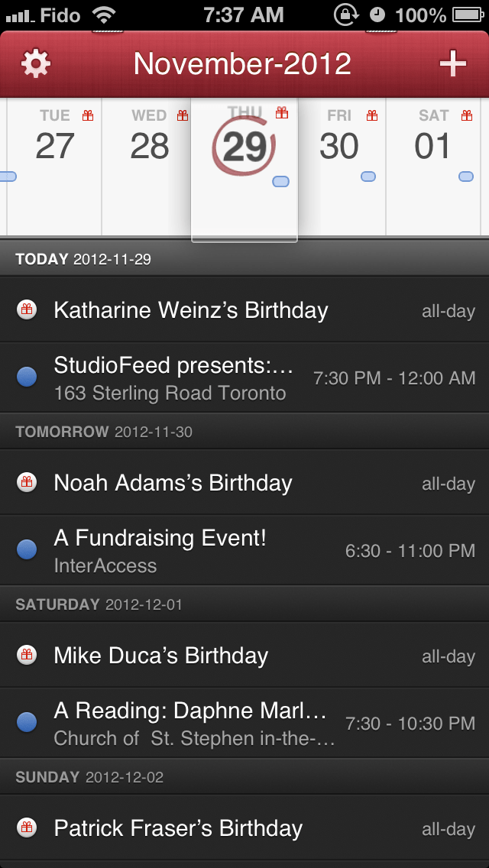This screenshot has height=868, width=489.
Task: Tap the battery indicator in status bar
Action: point(467,15)
